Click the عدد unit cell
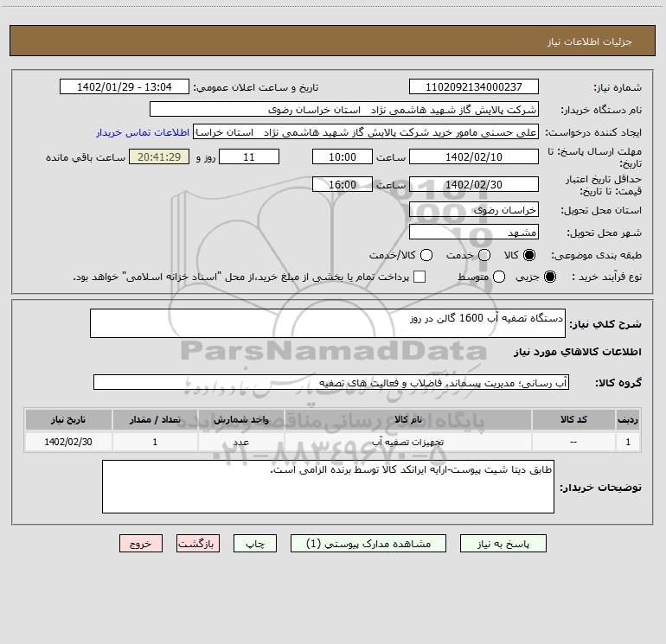The image size is (666, 644). 240,442
